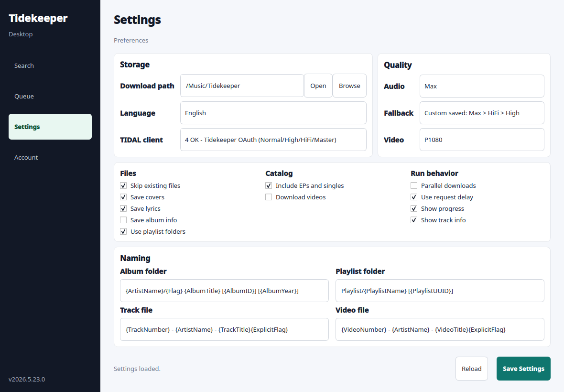Click the Reload button
Image resolution: width=564 pixels, height=392 pixels.
pyautogui.click(x=472, y=369)
